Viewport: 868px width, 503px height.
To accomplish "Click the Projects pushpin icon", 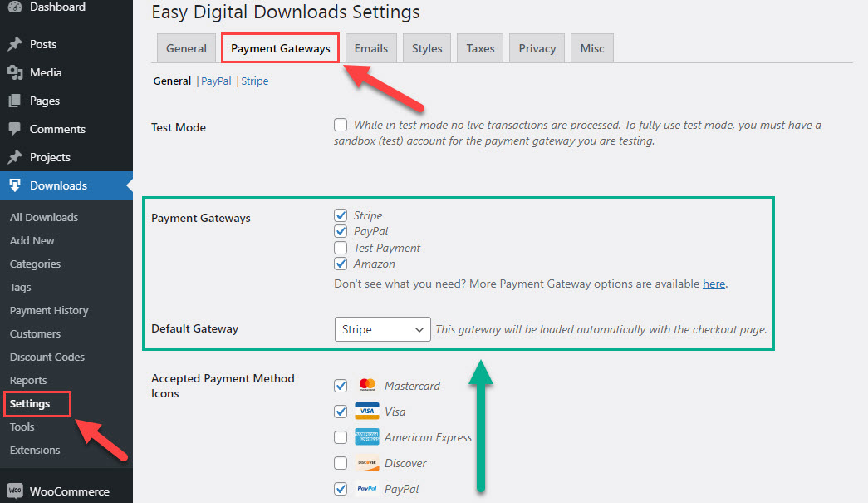I will point(15,157).
